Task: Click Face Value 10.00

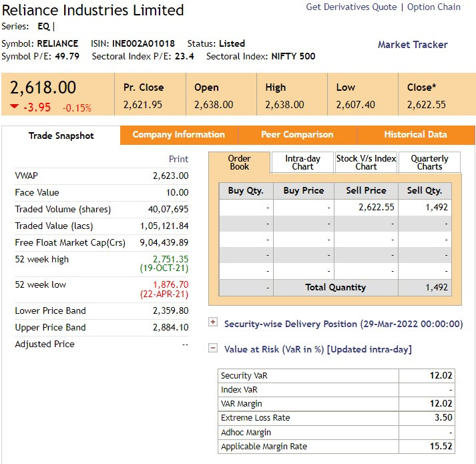Action: click(178, 192)
